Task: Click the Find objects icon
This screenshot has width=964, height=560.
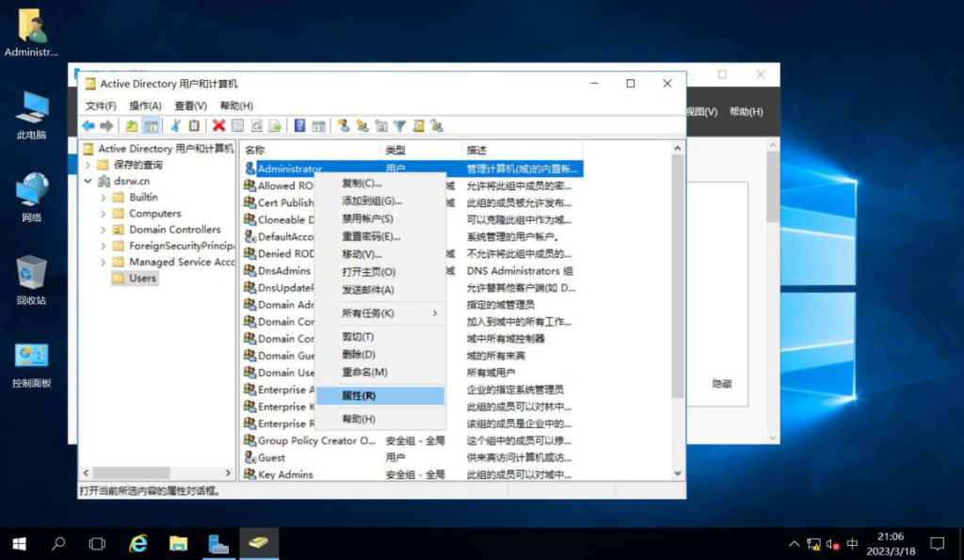Action: pyautogui.click(x=419, y=126)
